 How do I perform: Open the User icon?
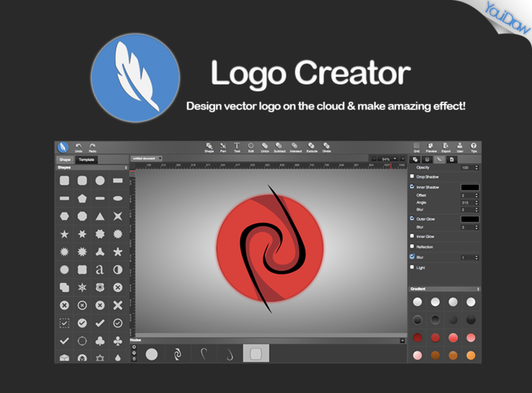pyautogui.click(x=460, y=147)
